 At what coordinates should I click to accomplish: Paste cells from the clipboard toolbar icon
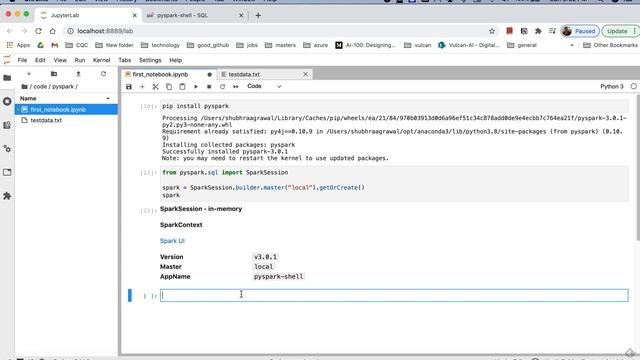coord(182,87)
